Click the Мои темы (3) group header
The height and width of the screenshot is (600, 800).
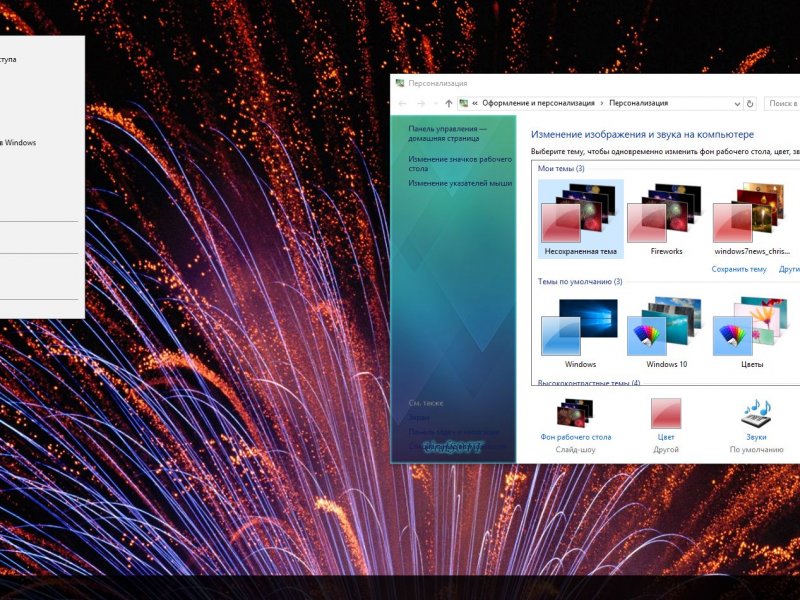click(x=561, y=168)
